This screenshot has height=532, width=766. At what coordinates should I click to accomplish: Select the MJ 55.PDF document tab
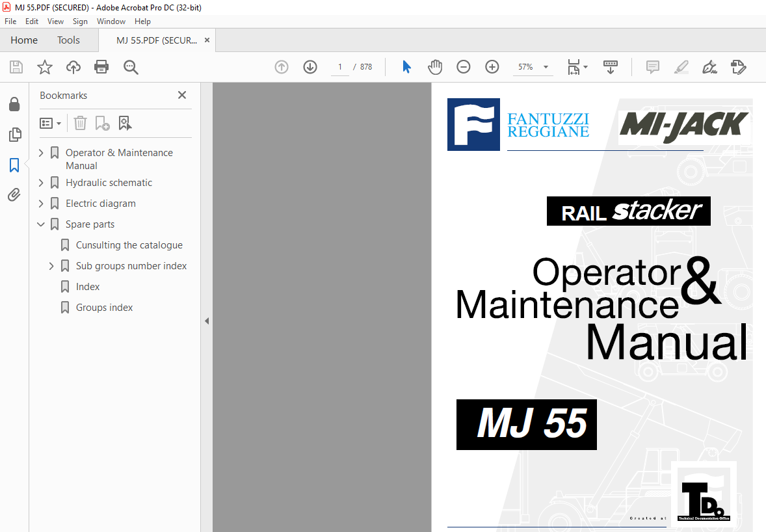click(156, 40)
